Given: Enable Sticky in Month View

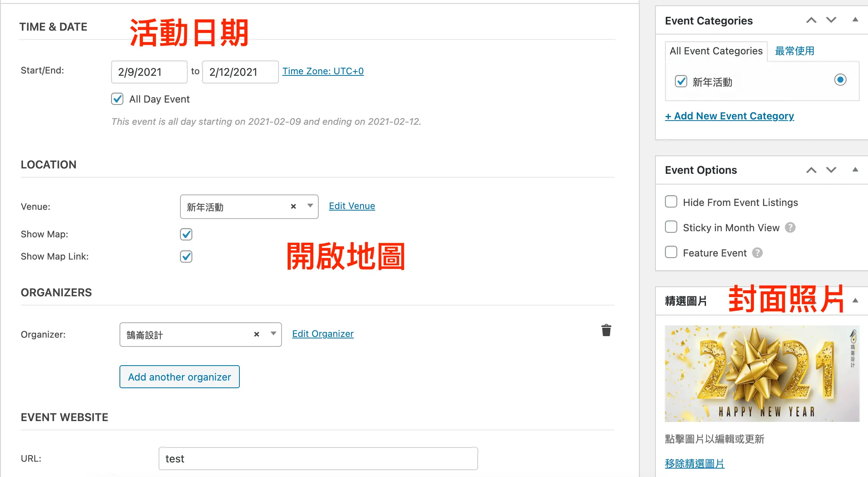Looking at the screenshot, I should coord(671,227).
